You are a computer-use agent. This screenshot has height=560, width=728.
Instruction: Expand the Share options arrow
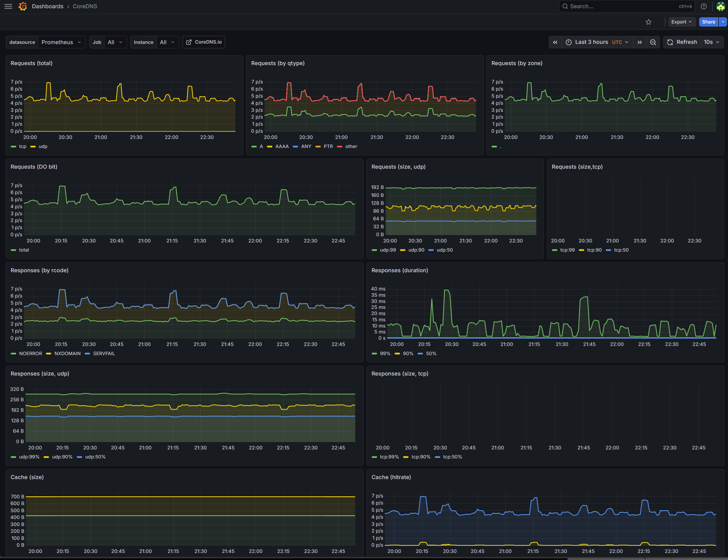pos(723,22)
